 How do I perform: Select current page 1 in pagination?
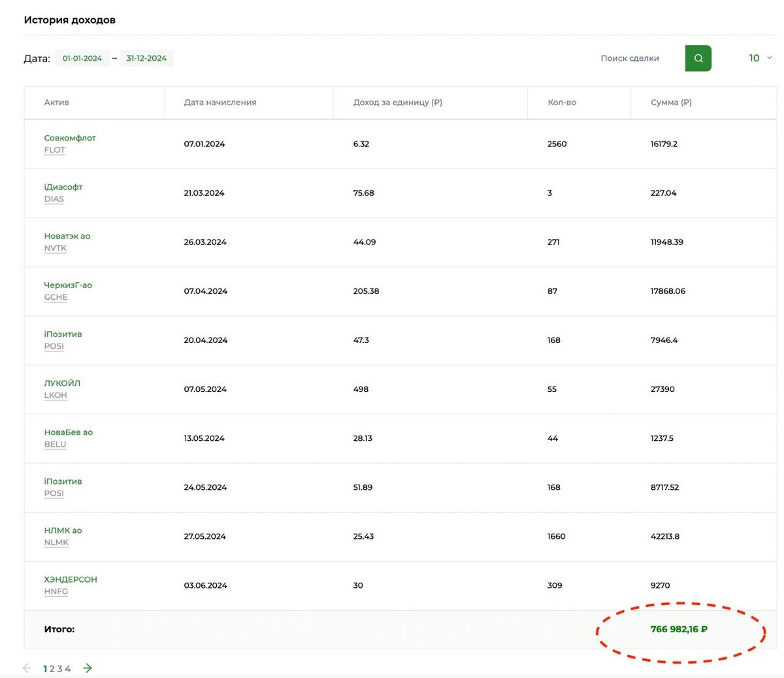(45, 669)
